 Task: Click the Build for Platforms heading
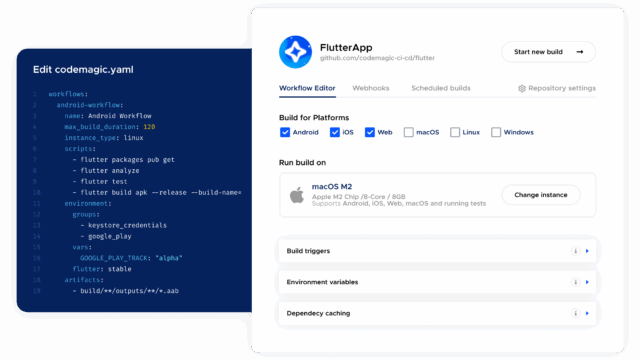pos(314,118)
